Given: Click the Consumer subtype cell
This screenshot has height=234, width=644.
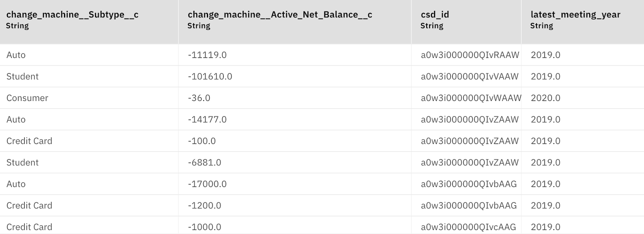Looking at the screenshot, I should pos(27,98).
